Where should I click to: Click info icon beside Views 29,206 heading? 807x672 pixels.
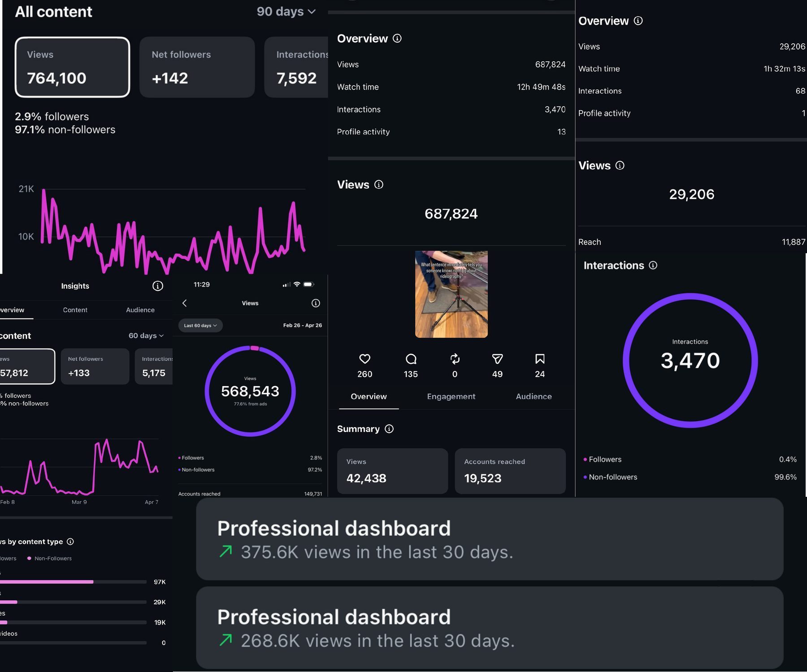(620, 165)
